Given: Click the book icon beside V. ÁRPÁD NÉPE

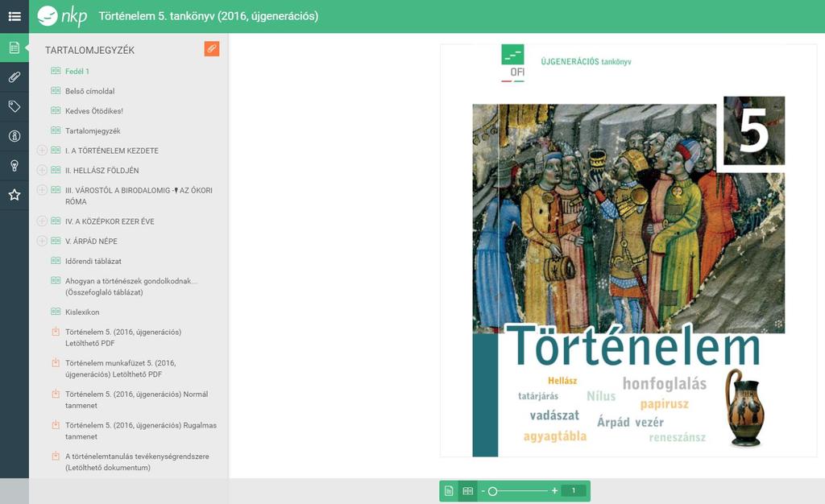Looking at the screenshot, I should 56,241.
